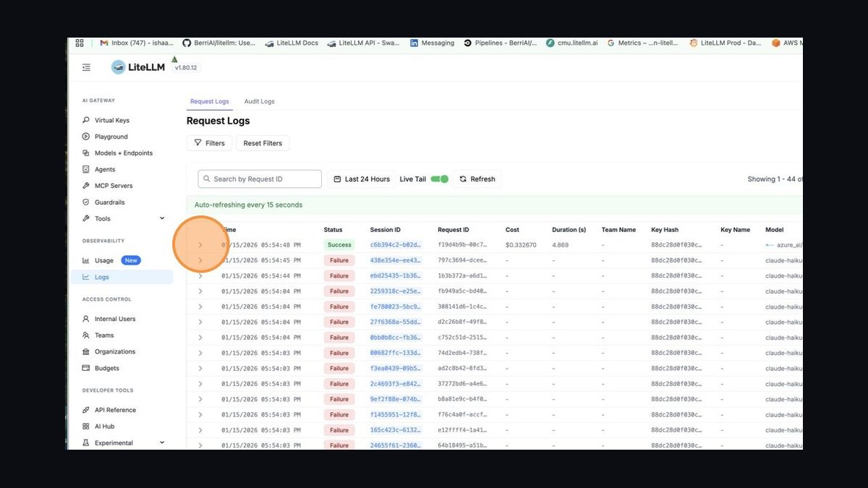Viewport: 868px width, 488px height.
Task: Select Logs in the sidebar
Action: click(x=122, y=277)
